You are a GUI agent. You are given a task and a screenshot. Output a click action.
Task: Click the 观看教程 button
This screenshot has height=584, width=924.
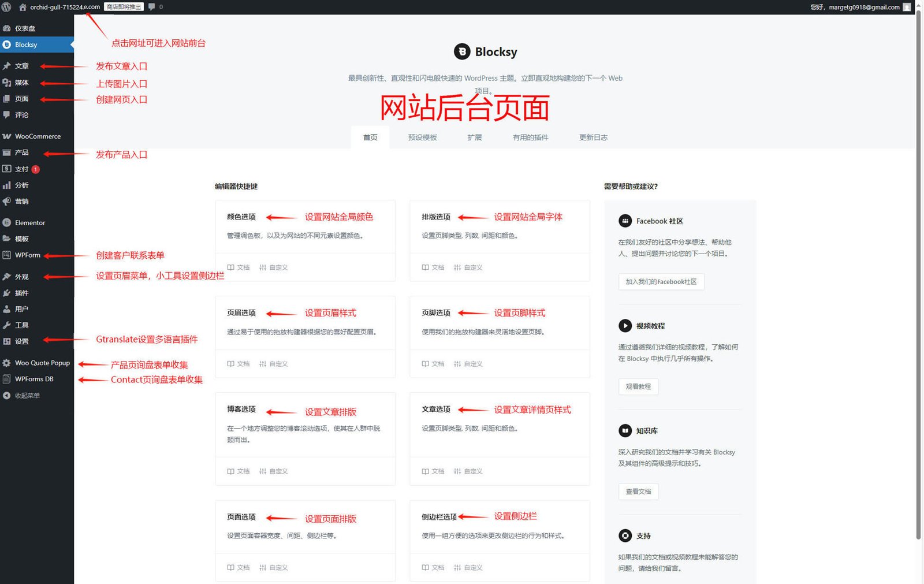(x=638, y=386)
